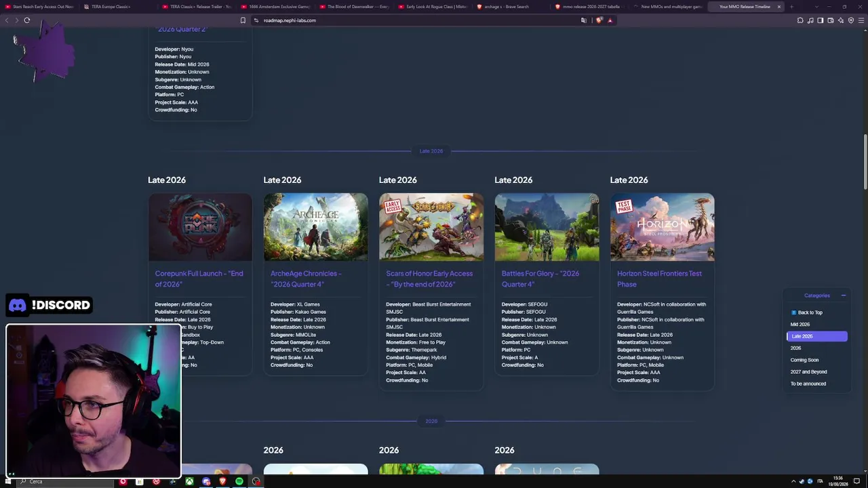Click 'Platform: PC, Consoles' on ArcheAge card
Screen dimensions: 868x488
297,350
